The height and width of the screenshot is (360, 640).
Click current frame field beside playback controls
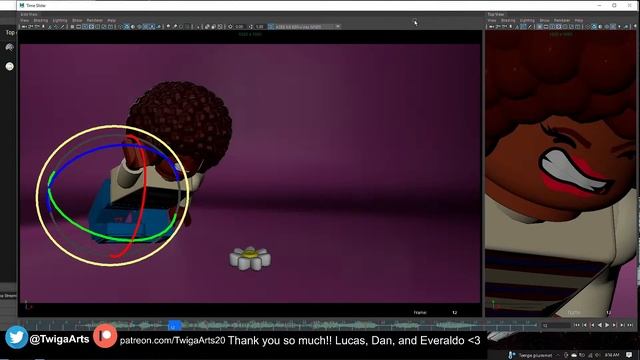(x=556, y=325)
